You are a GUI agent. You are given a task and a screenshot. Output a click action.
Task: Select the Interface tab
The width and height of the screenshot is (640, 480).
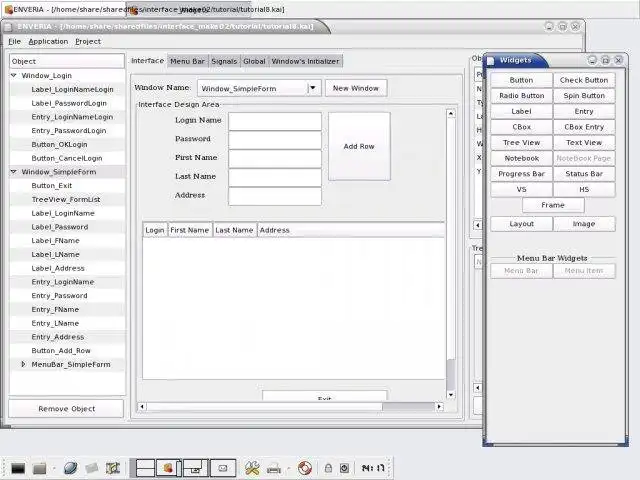(x=147, y=61)
